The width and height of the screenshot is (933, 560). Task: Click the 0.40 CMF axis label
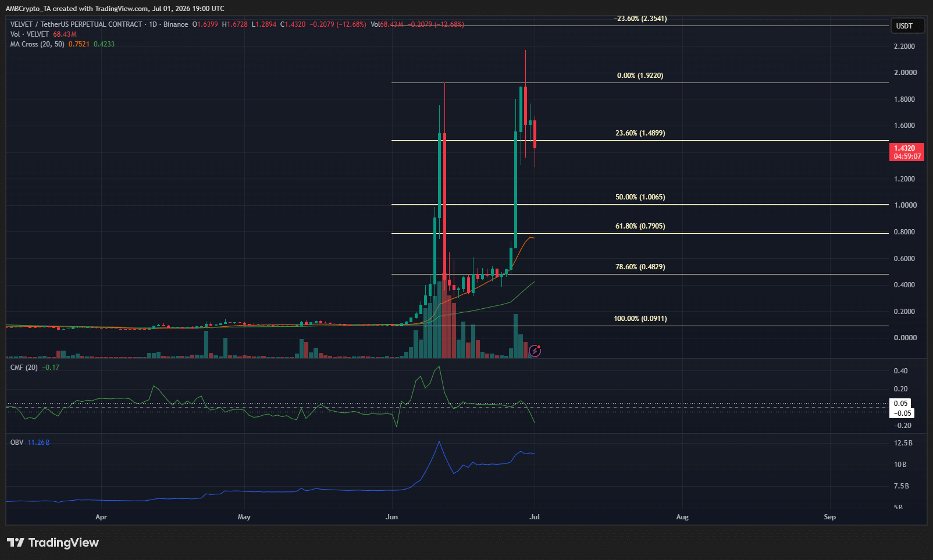[900, 371]
